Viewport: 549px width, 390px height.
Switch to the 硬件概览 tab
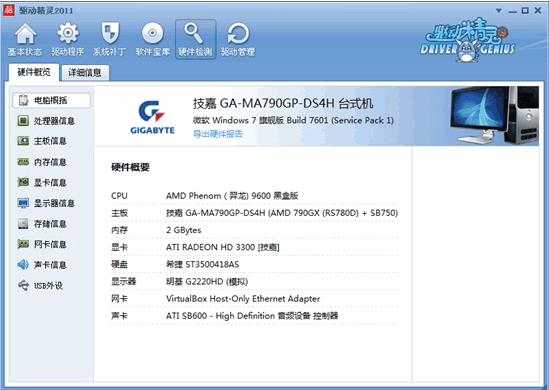pyautogui.click(x=34, y=72)
